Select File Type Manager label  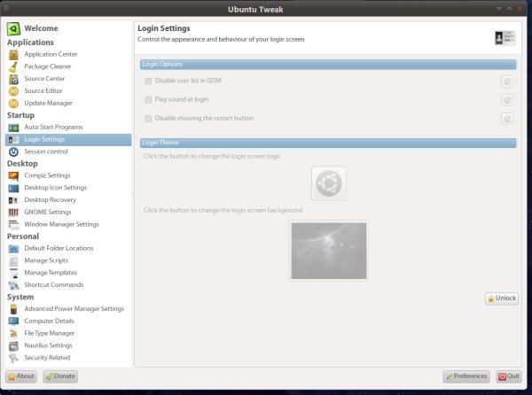[x=49, y=333]
